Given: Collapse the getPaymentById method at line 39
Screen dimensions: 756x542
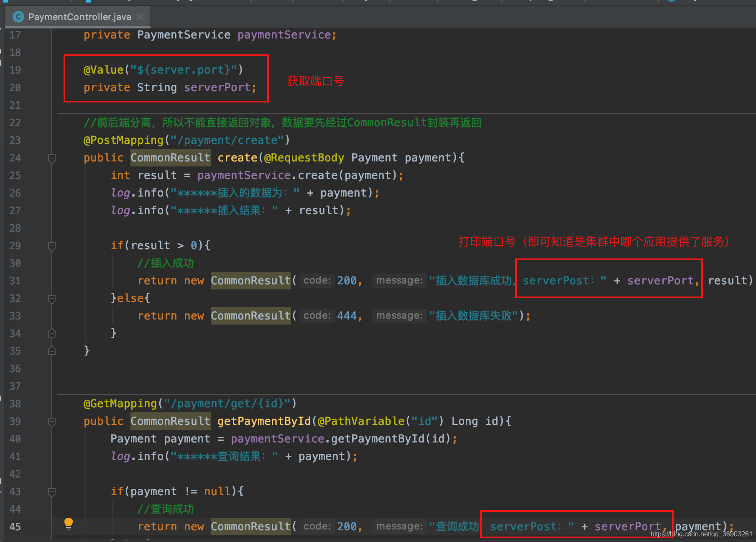Looking at the screenshot, I should click(x=52, y=422).
